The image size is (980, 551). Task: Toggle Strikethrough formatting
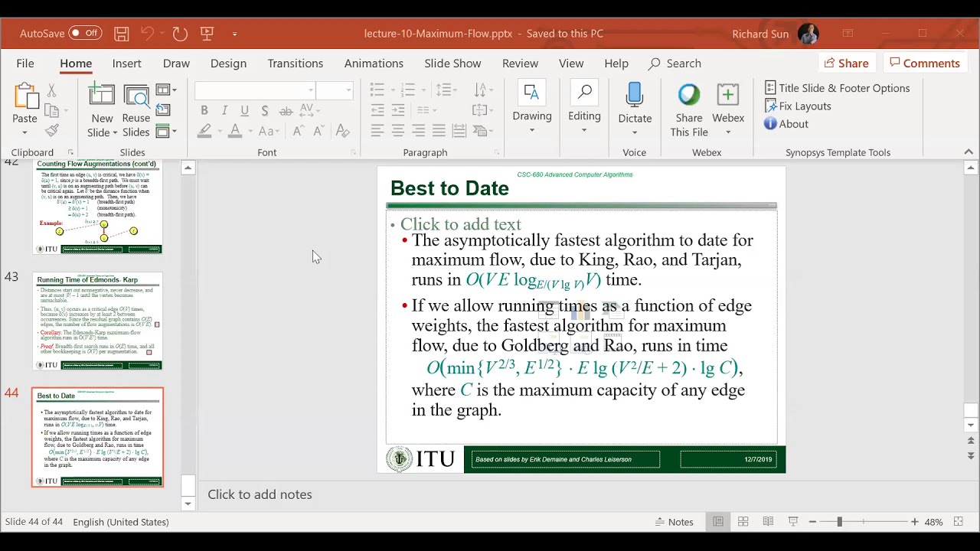(286, 111)
